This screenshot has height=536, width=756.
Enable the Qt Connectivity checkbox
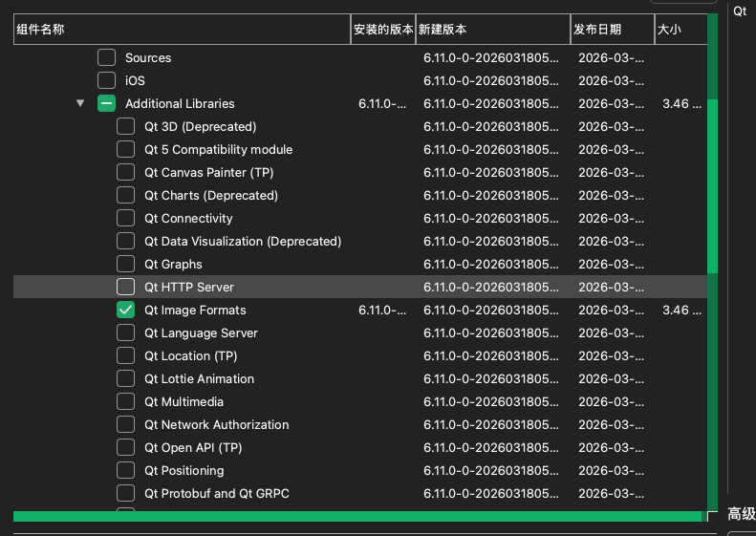click(x=125, y=218)
